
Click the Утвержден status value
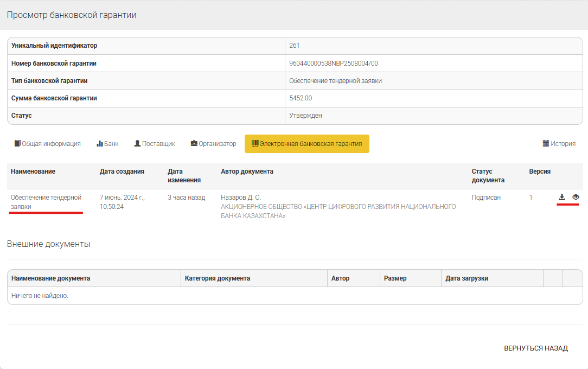pos(305,116)
